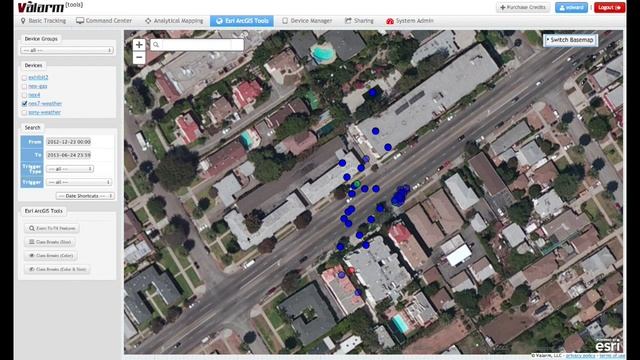Click the Valarm tools logo
640x360 pixels.
pos(50,7)
